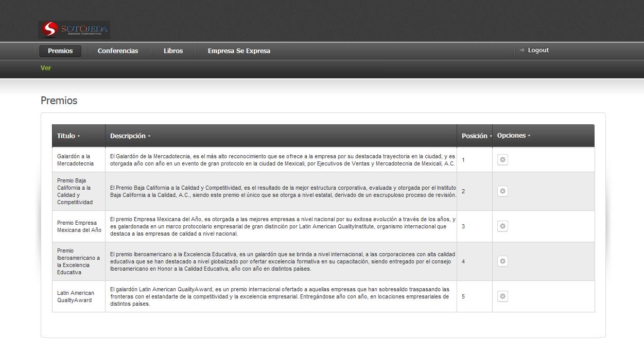644x349 pixels.
Task: Sort table by Titulo column
Action: coord(68,136)
